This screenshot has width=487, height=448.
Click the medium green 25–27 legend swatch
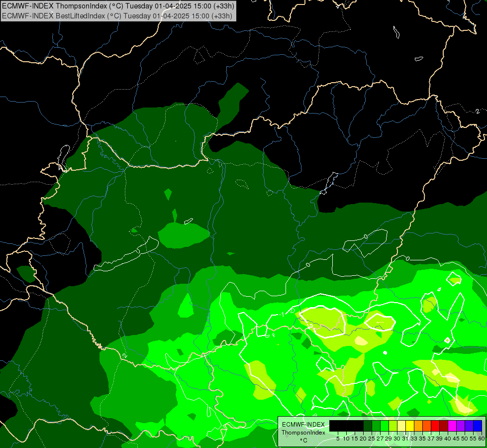(376, 426)
